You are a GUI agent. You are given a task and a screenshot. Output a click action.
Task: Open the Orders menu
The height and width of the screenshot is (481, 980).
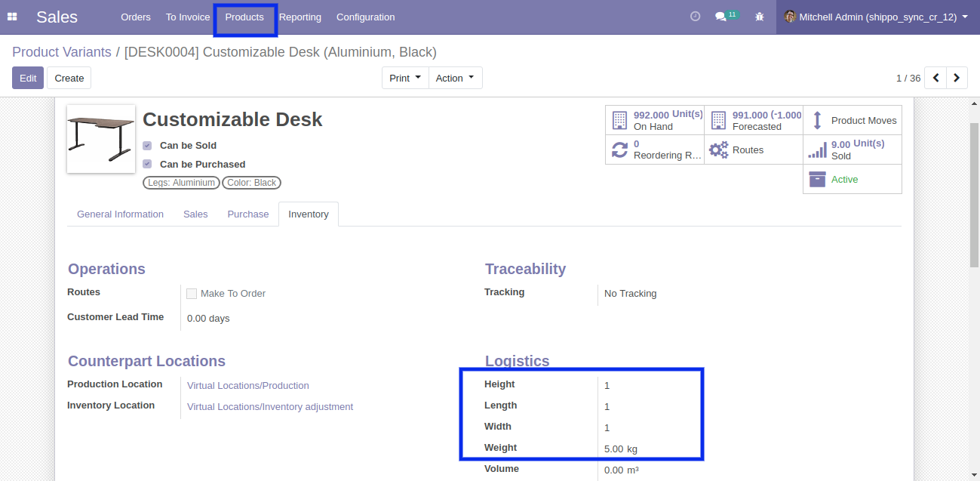point(136,17)
